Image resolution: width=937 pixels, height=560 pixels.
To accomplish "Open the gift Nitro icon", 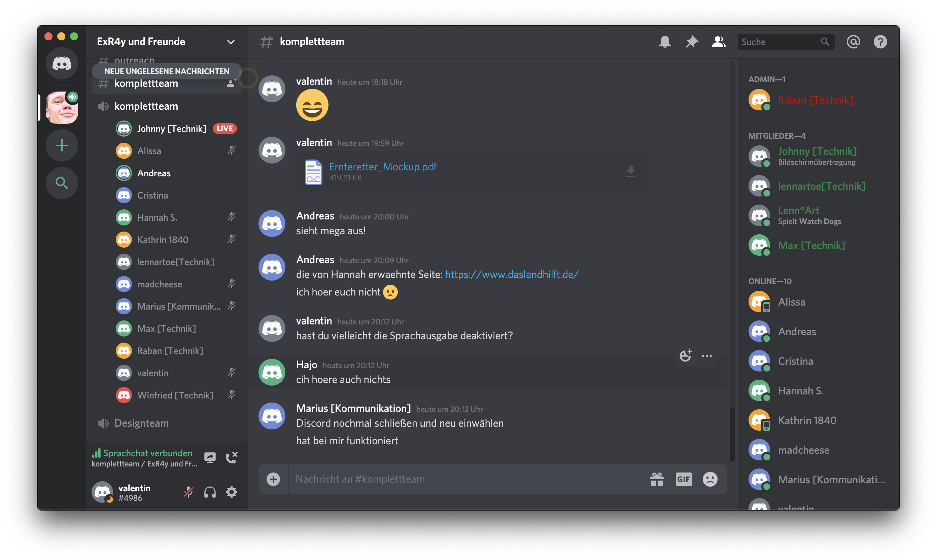I will pos(657,479).
